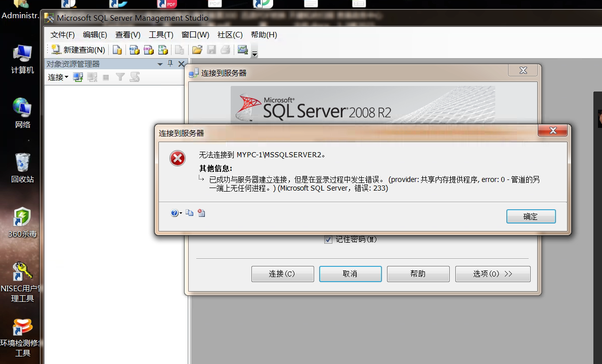
Task: Click the Save floppy disk icon
Action: 211,50
